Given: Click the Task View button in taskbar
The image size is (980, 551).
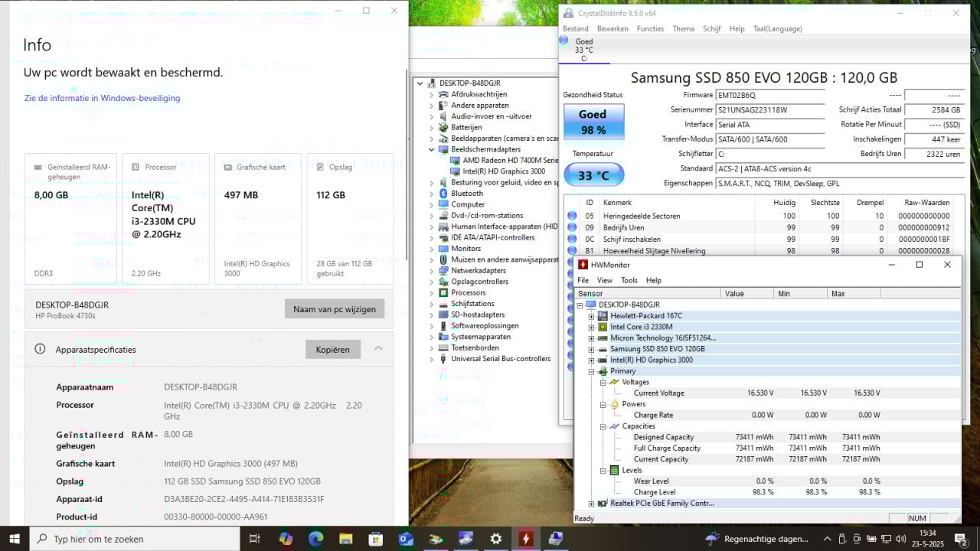Looking at the screenshot, I should tap(254, 539).
